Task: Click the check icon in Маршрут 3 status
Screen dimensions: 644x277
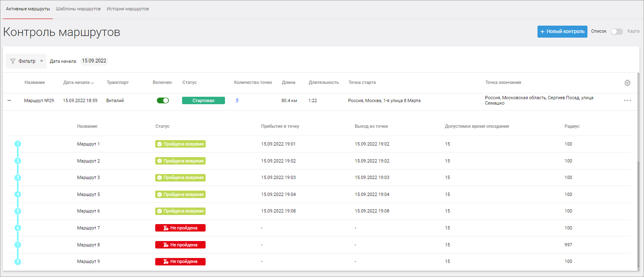Action: point(159,177)
